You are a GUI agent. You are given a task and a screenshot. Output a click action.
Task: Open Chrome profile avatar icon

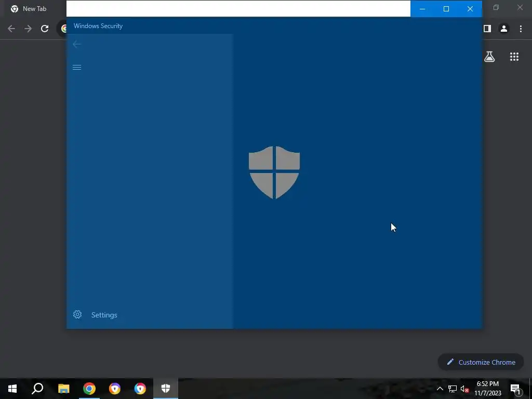pos(504,29)
